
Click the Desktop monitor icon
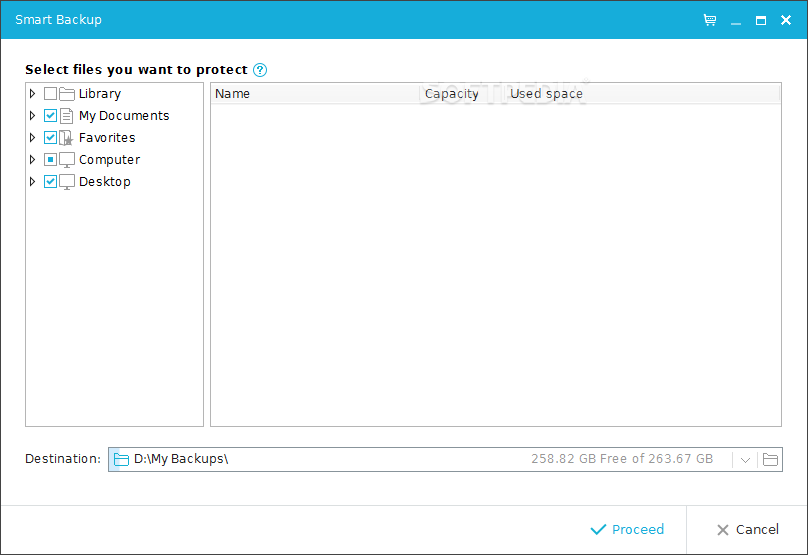click(x=67, y=182)
